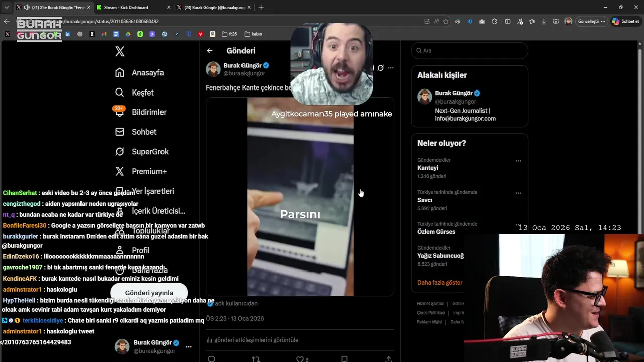Open the browser extensions puzzle icon

click(494, 22)
